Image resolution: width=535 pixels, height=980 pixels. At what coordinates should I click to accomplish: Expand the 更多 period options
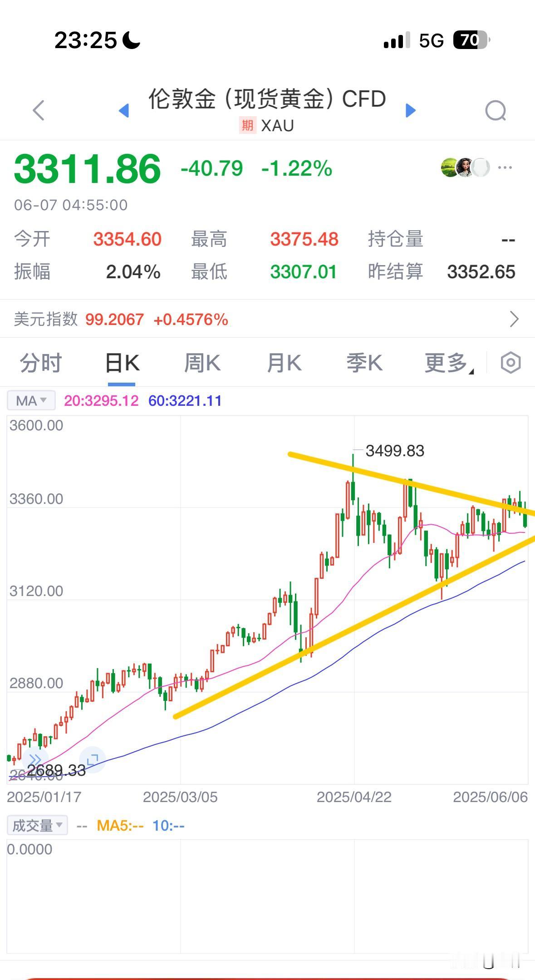coord(449,363)
